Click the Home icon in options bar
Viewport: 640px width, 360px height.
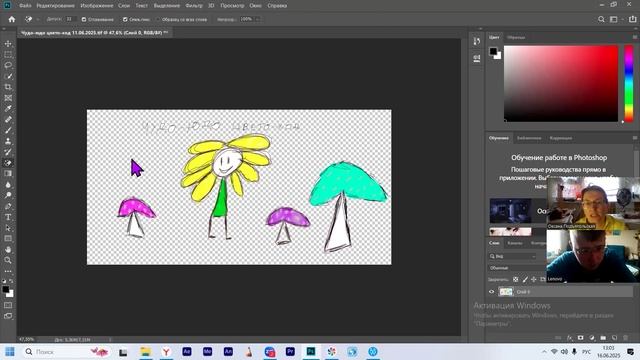[11, 19]
